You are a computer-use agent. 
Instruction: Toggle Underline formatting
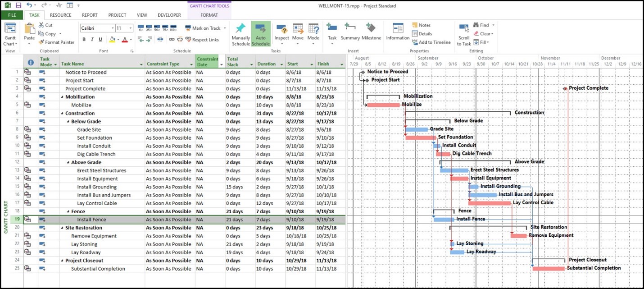coord(100,40)
